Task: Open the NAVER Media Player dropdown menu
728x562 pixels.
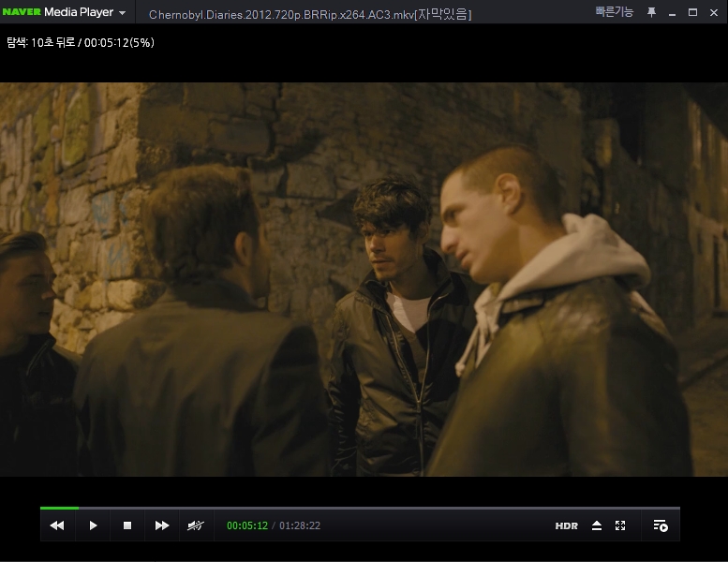Action: (123, 13)
